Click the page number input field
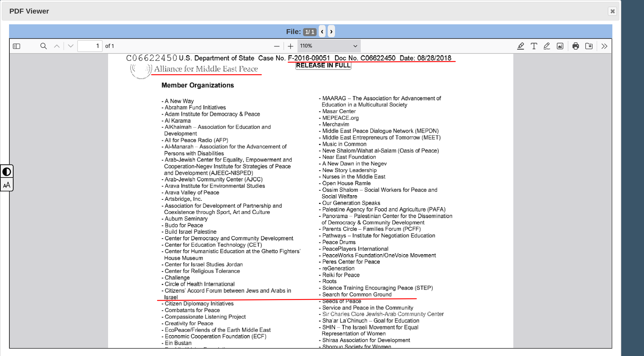 click(90, 46)
